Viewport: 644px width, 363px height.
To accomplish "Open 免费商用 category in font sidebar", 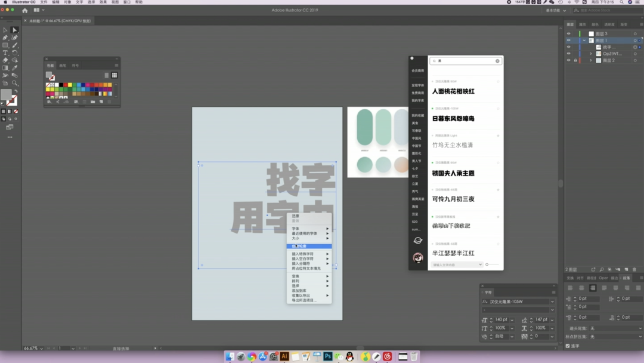I will pos(417,93).
